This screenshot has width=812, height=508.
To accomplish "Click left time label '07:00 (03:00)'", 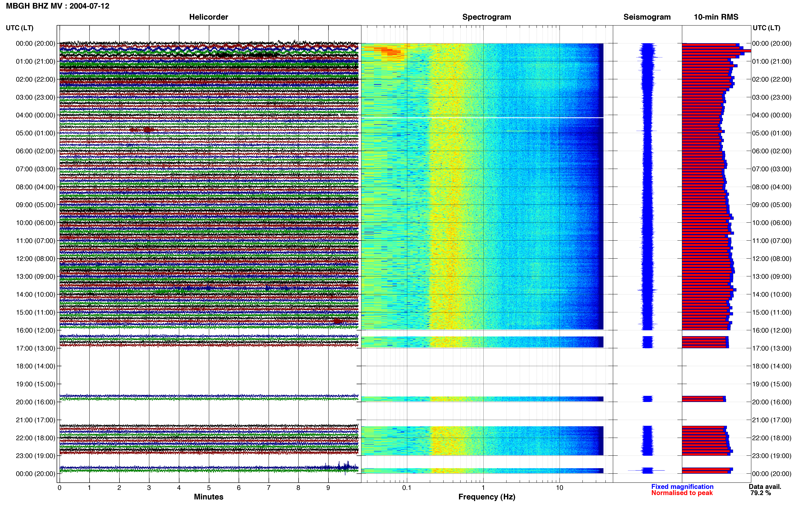I will (36, 169).
